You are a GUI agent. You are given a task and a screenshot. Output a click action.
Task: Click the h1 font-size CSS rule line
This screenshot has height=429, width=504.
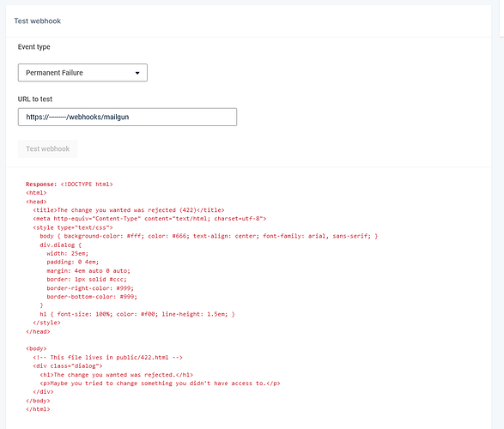[137, 314]
